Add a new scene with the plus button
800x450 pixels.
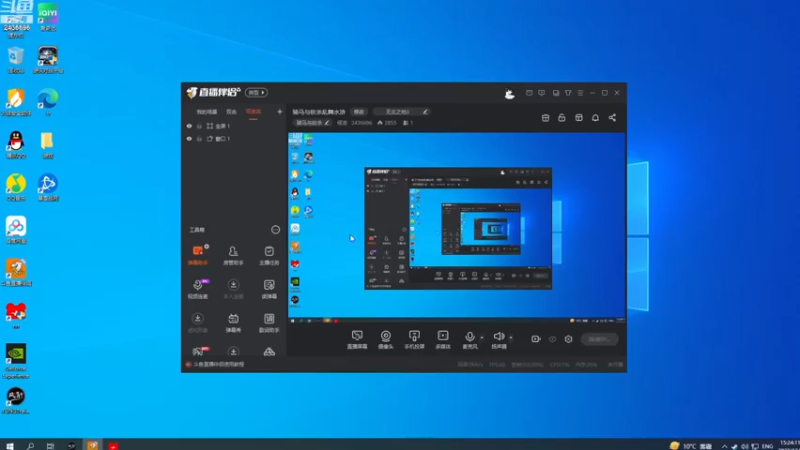280,112
